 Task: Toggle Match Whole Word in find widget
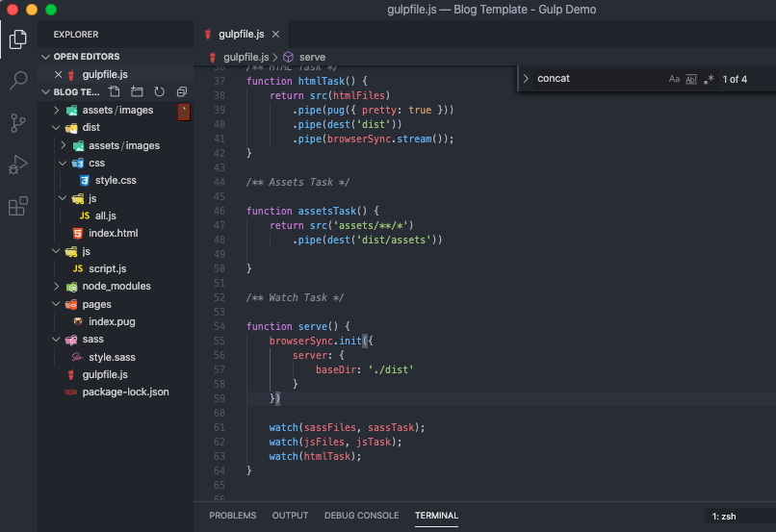tap(690, 79)
